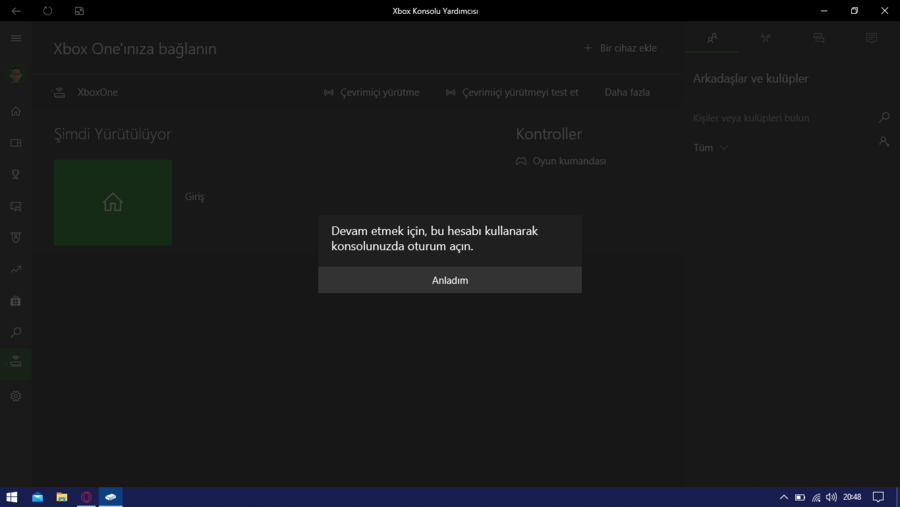900x507 pixels.
Task: Open Action Center notifications icon
Action: point(878,497)
